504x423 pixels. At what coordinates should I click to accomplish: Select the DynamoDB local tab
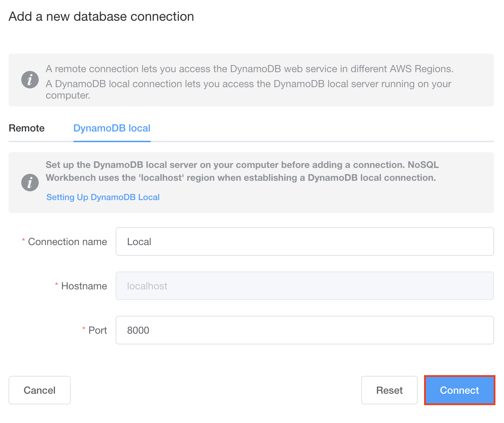coord(112,128)
